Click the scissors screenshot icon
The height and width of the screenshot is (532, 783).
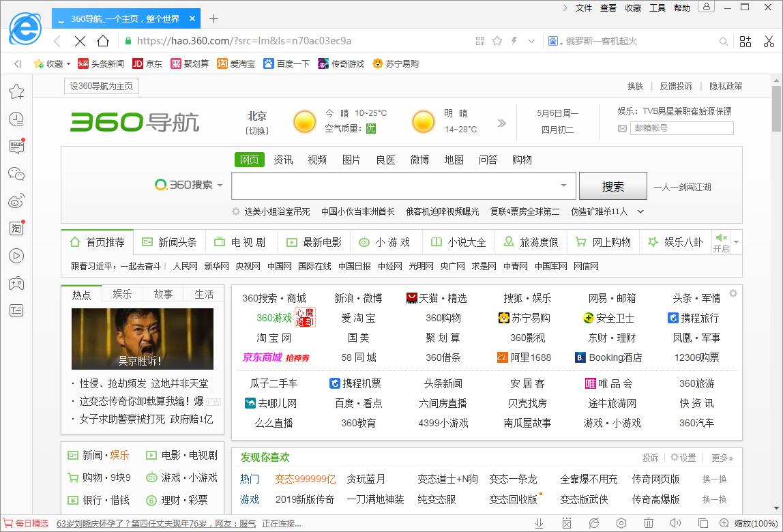point(769,41)
